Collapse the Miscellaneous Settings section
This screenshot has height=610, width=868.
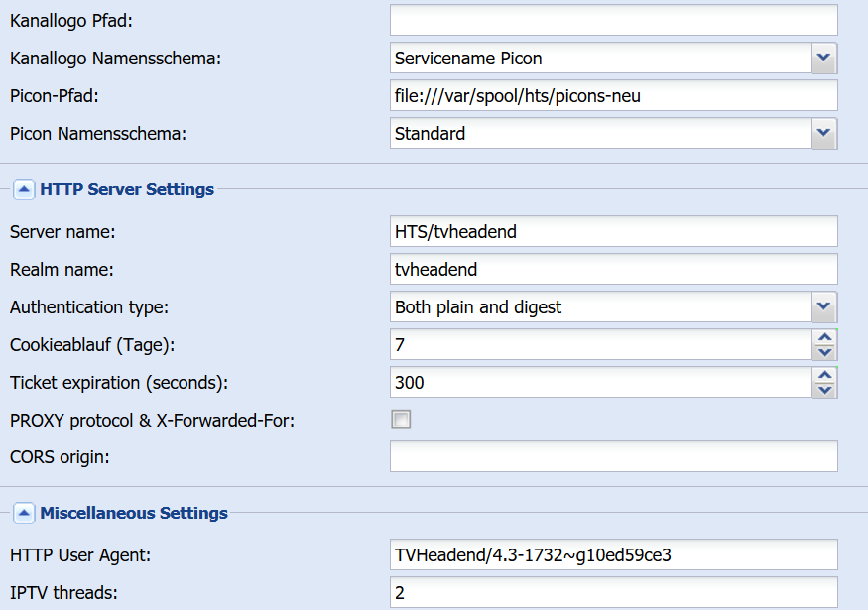click(24, 513)
